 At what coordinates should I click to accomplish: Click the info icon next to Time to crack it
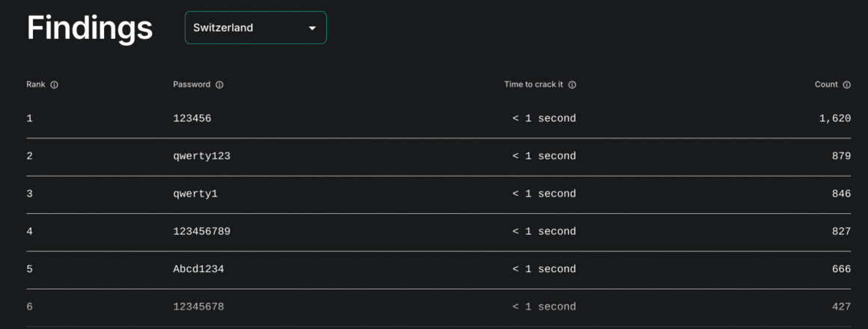pos(572,85)
